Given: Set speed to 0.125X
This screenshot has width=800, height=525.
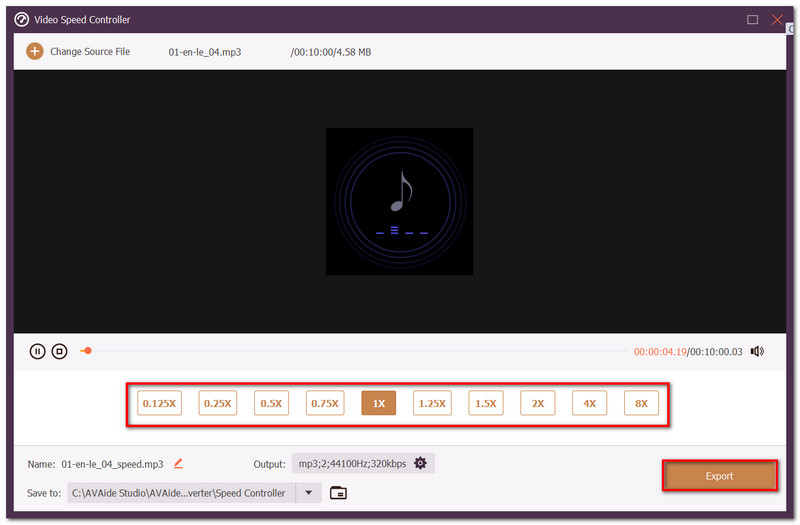Looking at the screenshot, I should pos(159,403).
